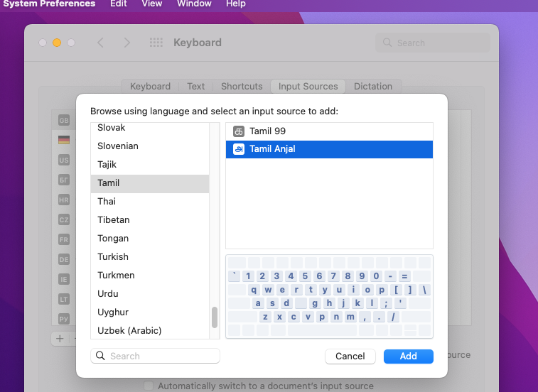This screenshot has width=538, height=392.
Task: Click the backslash key in keyboard preview
Action: point(424,290)
